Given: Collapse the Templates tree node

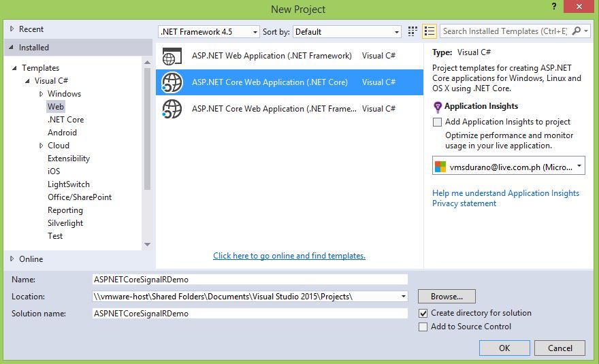Looking at the screenshot, I should coord(14,68).
